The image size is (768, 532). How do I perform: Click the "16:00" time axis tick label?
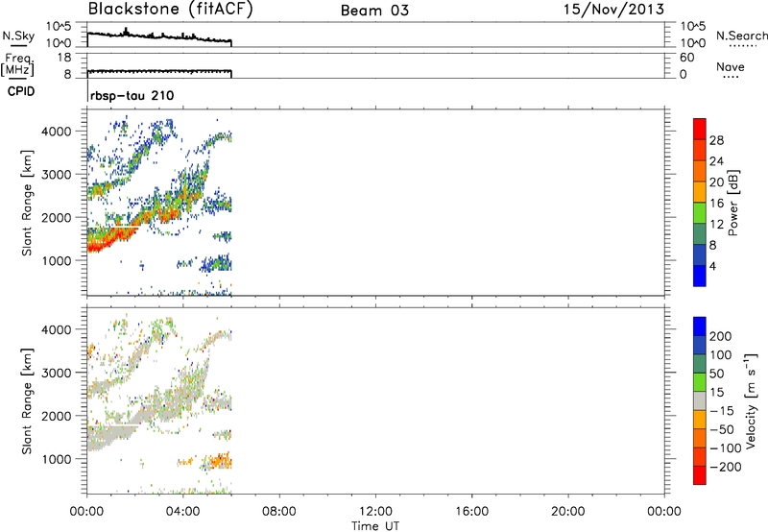pos(471,512)
